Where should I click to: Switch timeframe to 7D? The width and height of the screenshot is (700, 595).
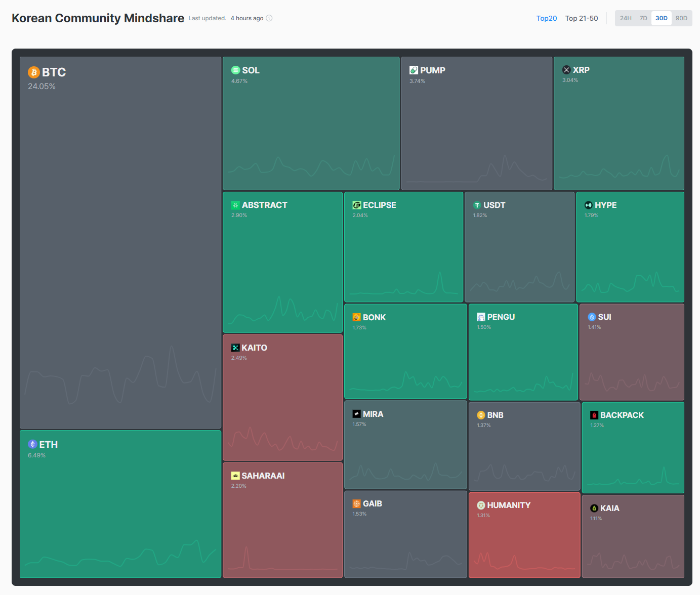click(643, 18)
